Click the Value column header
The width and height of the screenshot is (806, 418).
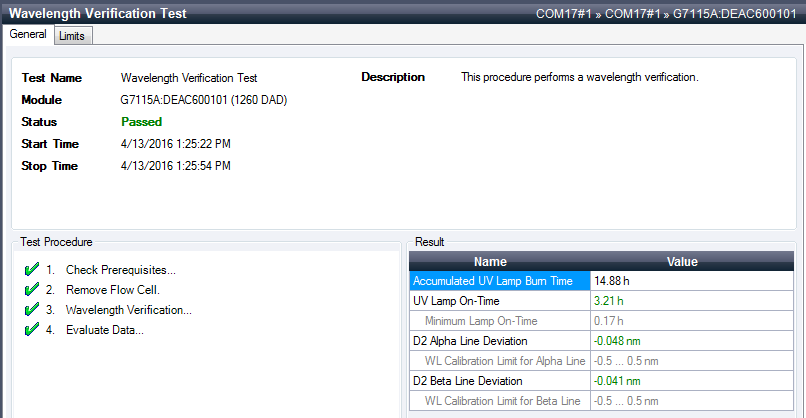coord(682,262)
